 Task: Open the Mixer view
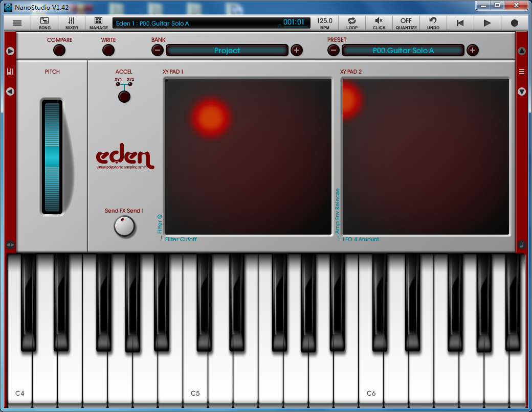tap(72, 23)
